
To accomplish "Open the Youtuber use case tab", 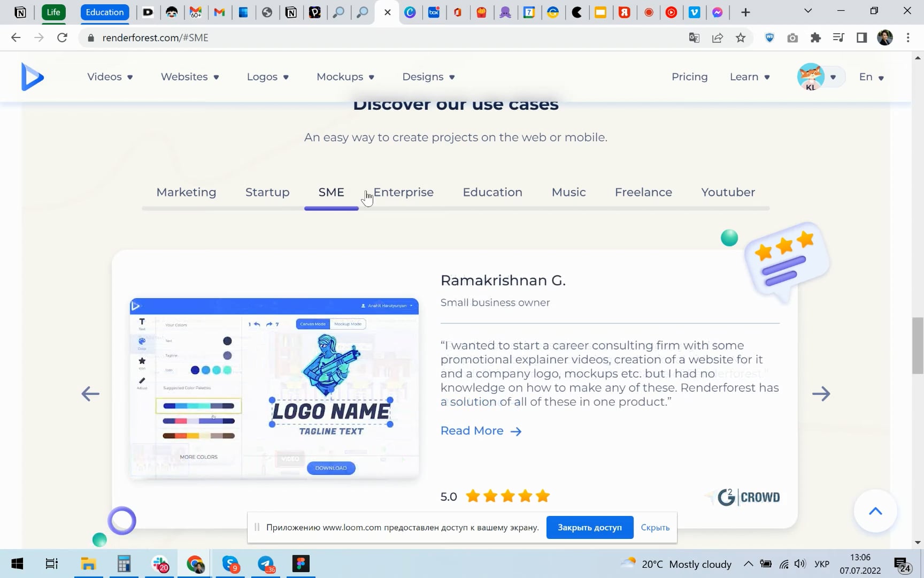I will (x=728, y=192).
